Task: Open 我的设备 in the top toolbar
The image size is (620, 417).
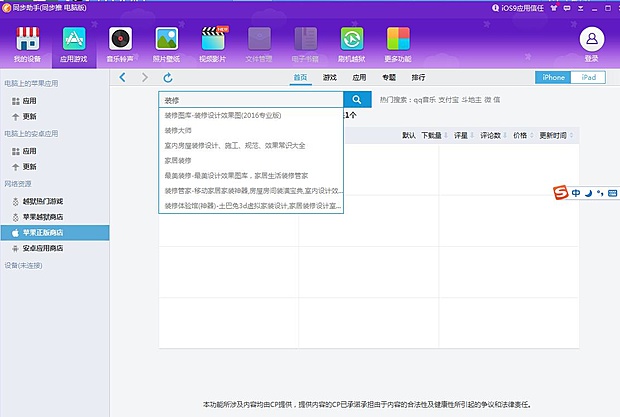Action: (x=29, y=45)
